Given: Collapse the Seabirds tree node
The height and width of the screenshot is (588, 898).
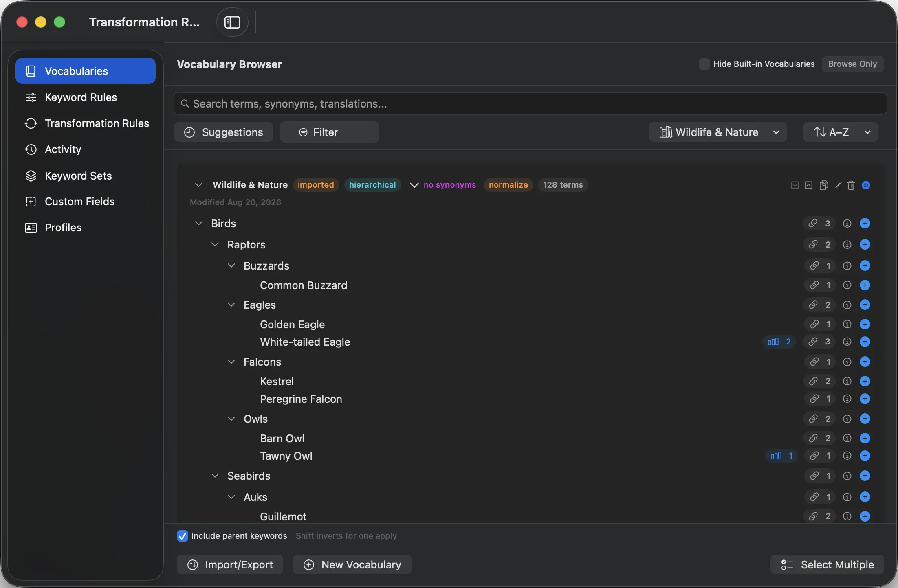Looking at the screenshot, I should 215,476.
